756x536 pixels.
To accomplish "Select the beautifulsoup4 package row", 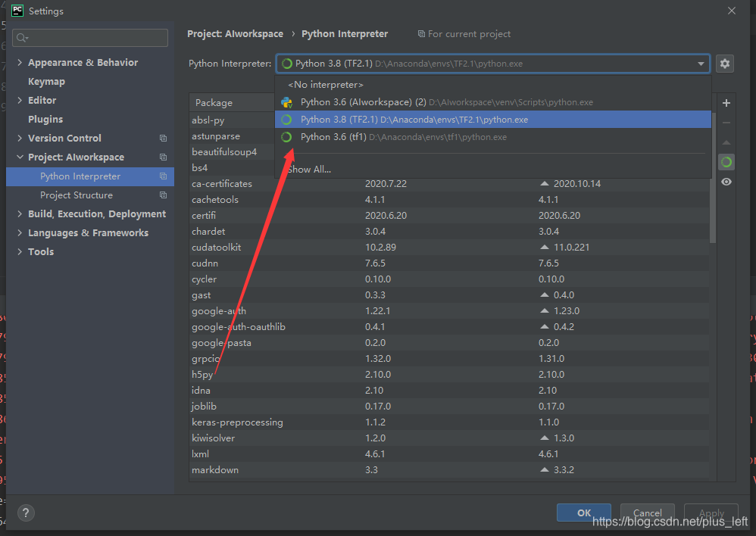I will [x=233, y=152].
